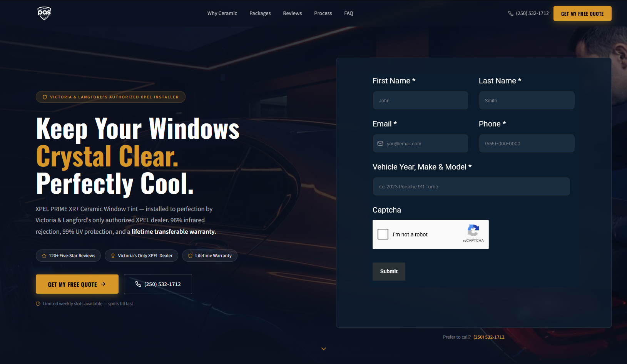
Task: Click the envelope icon in the Email field
Action: pyautogui.click(x=380, y=143)
